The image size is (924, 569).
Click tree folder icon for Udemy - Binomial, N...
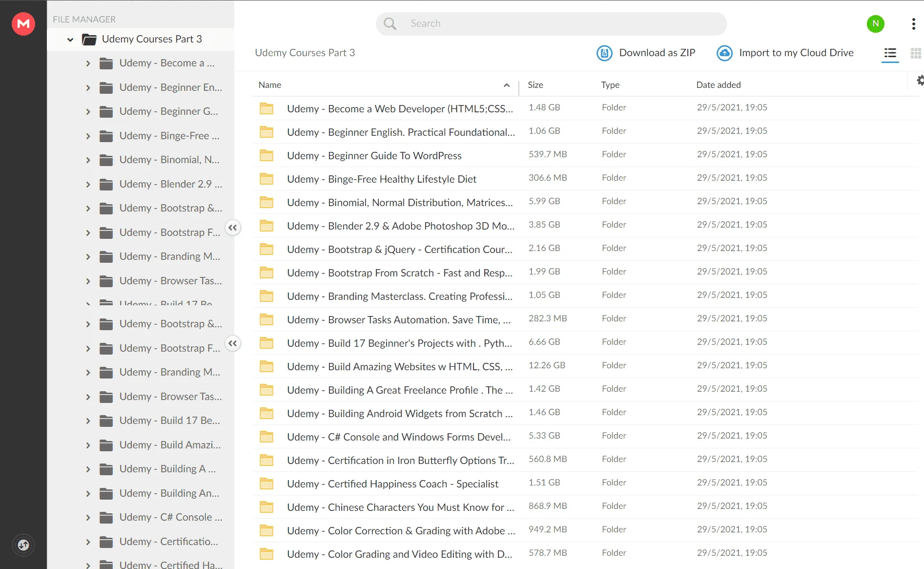coord(106,160)
